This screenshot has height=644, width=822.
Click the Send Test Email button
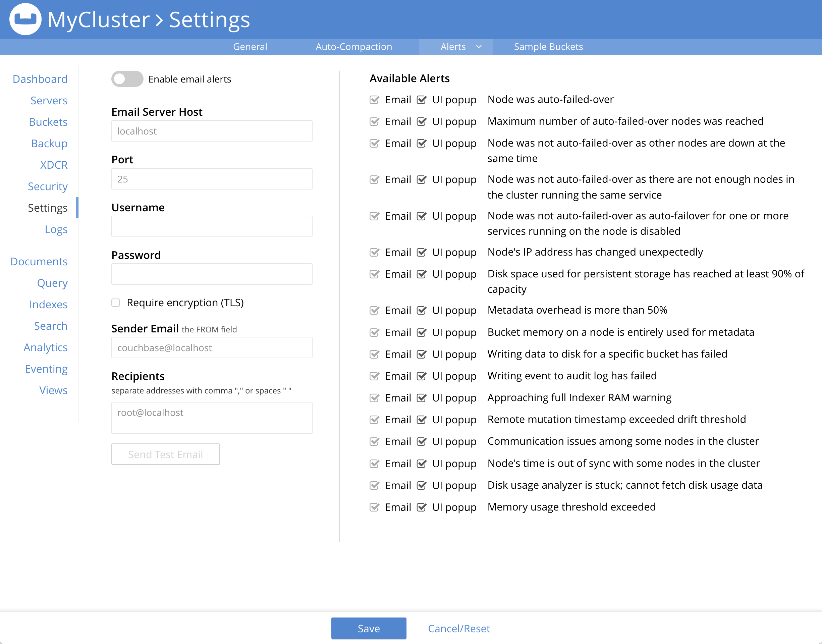[165, 454]
